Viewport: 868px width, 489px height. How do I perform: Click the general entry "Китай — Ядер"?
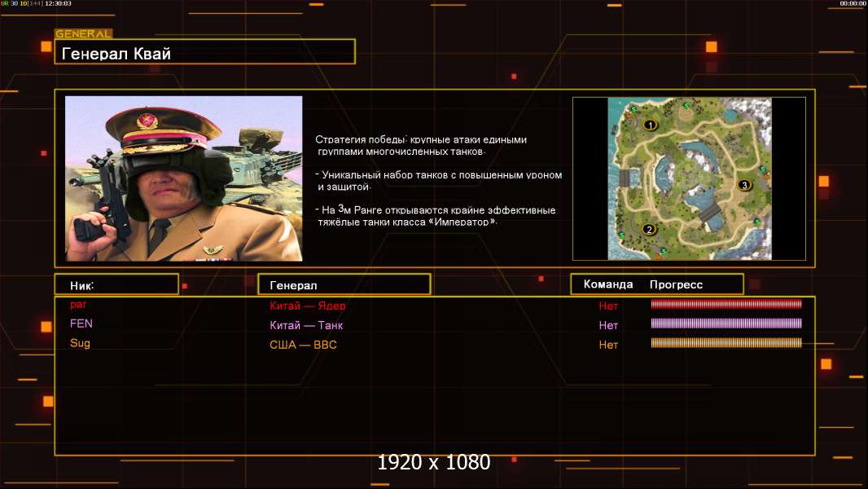click(x=307, y=306)
